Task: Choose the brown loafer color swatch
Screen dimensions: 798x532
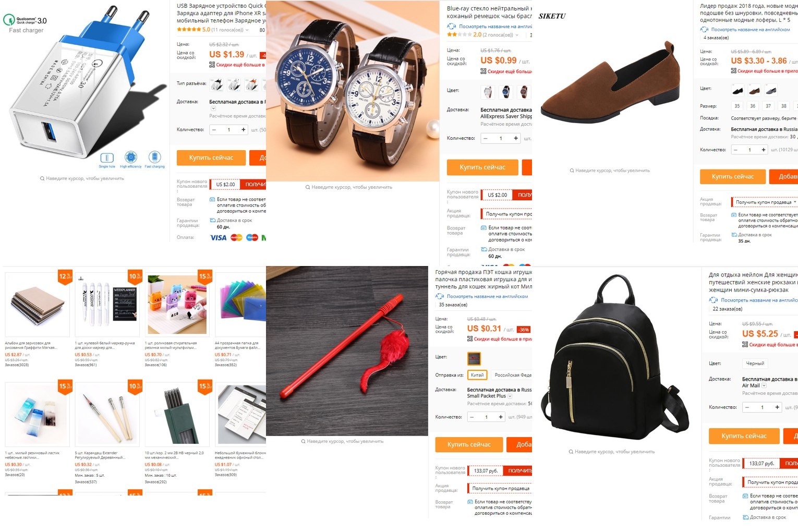Action: [x=754, y=90]
